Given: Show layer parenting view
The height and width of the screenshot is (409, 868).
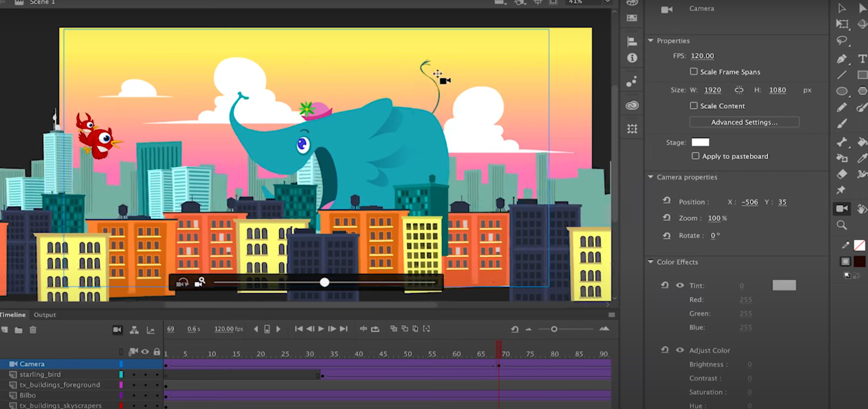Looking at the screenshot, I should [x=134, y=330].
